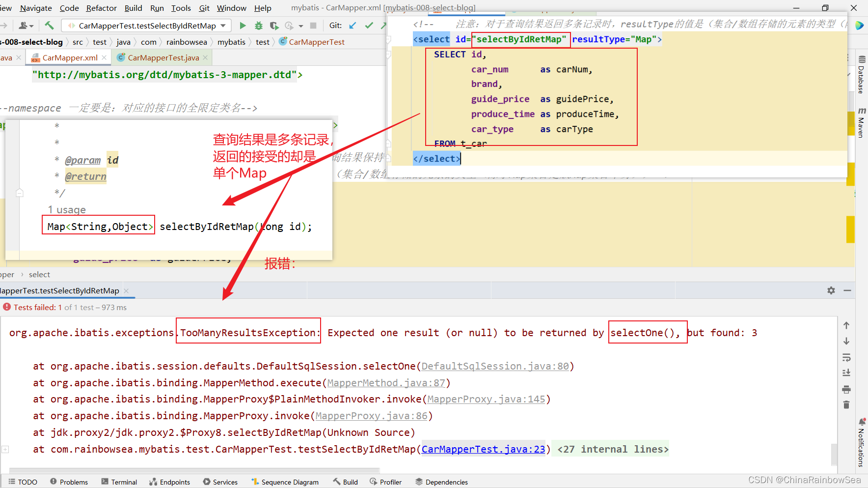This screenshot has width=868, height=488.
Task: Open the Refactor menu
Action: click(101, 8)
